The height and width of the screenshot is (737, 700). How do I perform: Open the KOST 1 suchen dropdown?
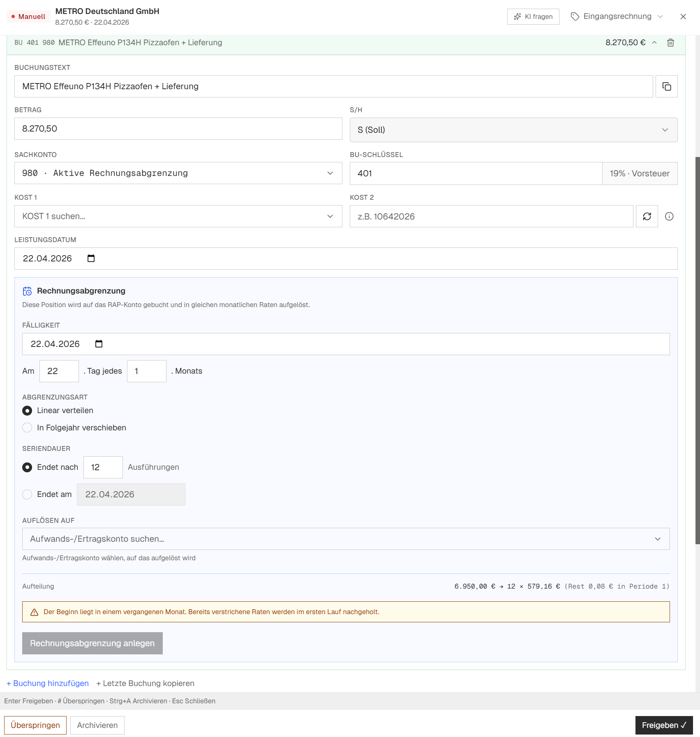[178, 216]
